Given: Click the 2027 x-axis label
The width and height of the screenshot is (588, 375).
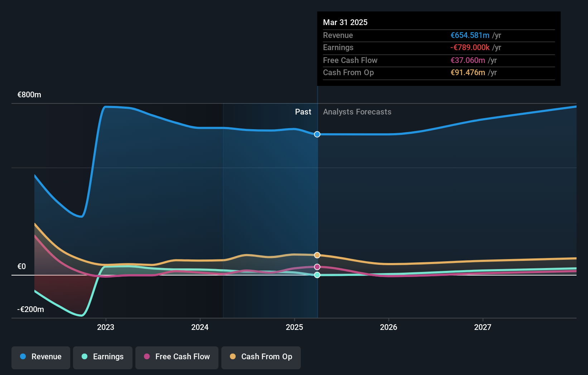Looking at the screenshot, I should (x=483, y=327).
